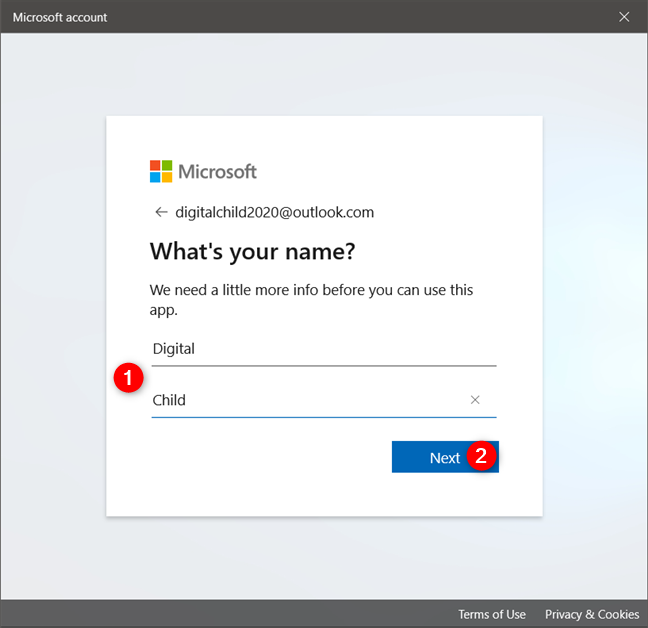Click empty area of the dark footer bar

(220, 614)
